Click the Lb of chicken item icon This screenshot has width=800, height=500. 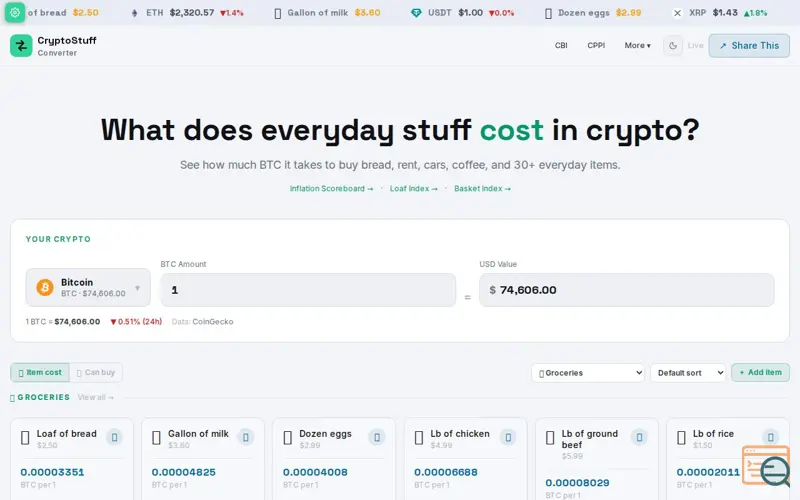tap(419, 438)
